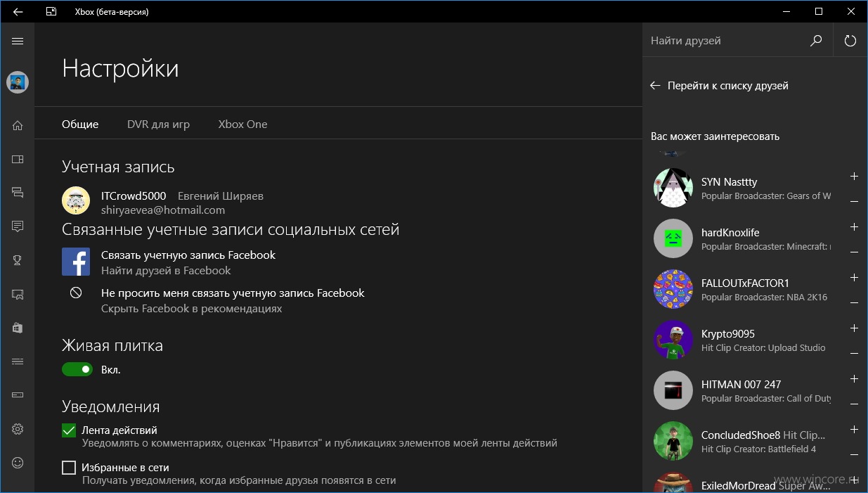Check Избранные в сети checkbox

coord(69,468)
